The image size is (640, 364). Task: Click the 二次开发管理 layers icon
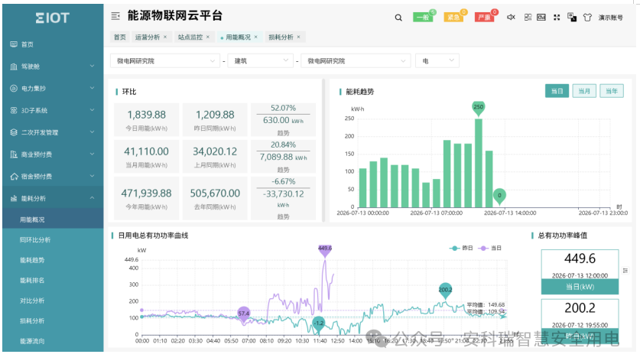pyautogui.click(x=14, y=132)
